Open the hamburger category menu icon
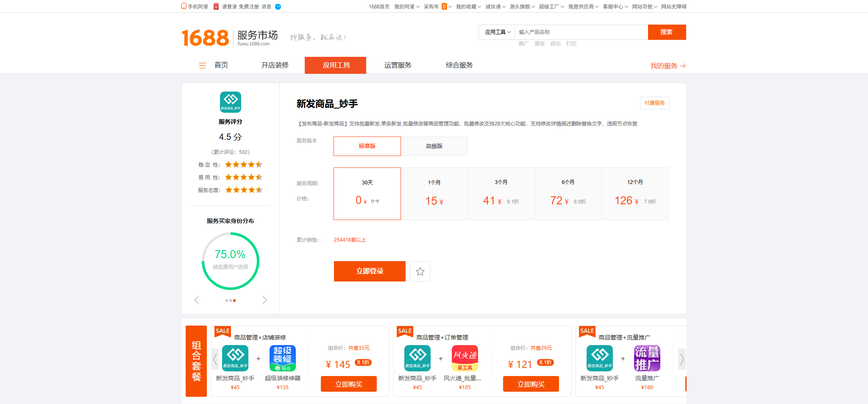Image resolution: width=868 pixels, height=404 pixels. click(203, 65)
